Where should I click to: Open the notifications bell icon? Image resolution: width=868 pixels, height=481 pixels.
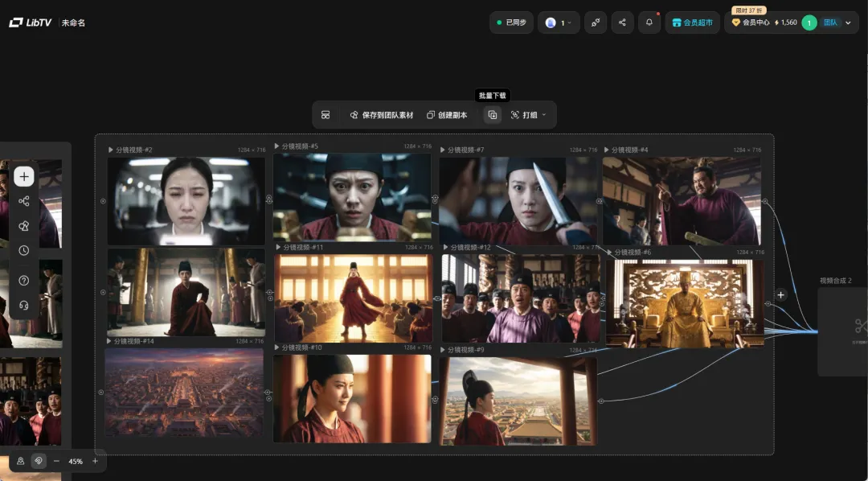pyautogui.click(x=649, y=23)
